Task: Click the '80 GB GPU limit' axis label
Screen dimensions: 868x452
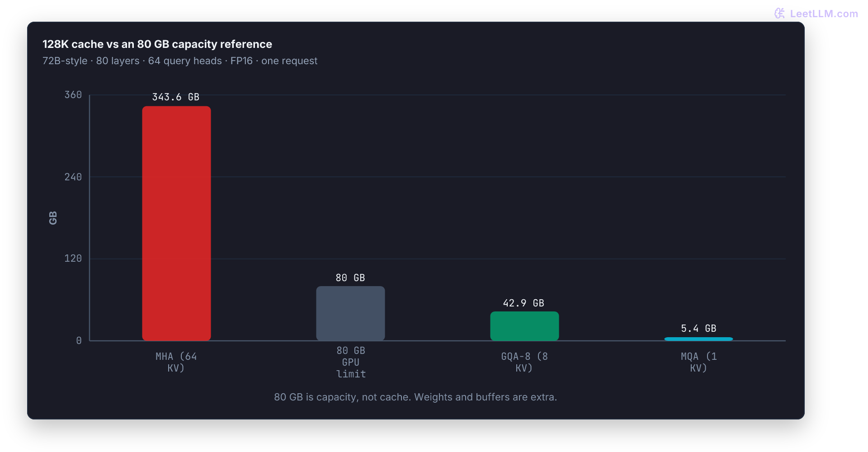Action: (x=351, y=362)
